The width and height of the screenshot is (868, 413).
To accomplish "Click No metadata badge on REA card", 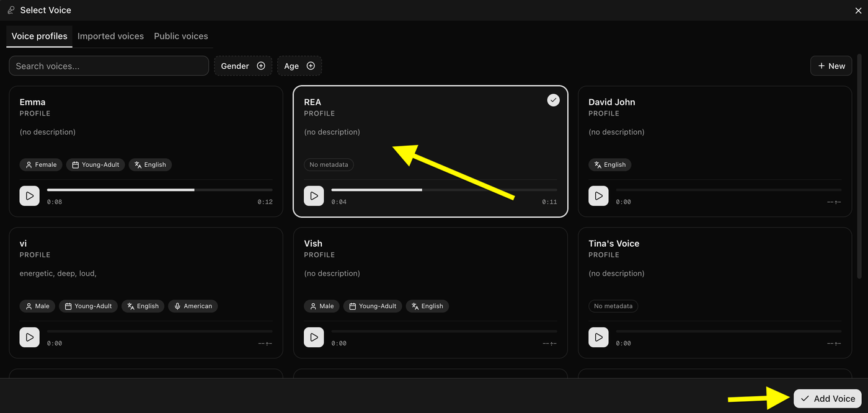I will point(329,164).
